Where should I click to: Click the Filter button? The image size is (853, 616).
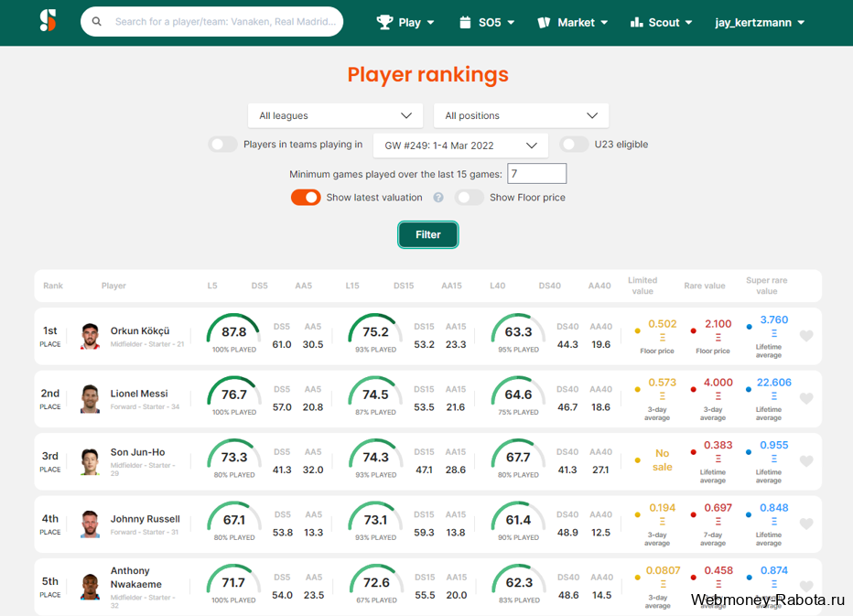tap(428, 234)
